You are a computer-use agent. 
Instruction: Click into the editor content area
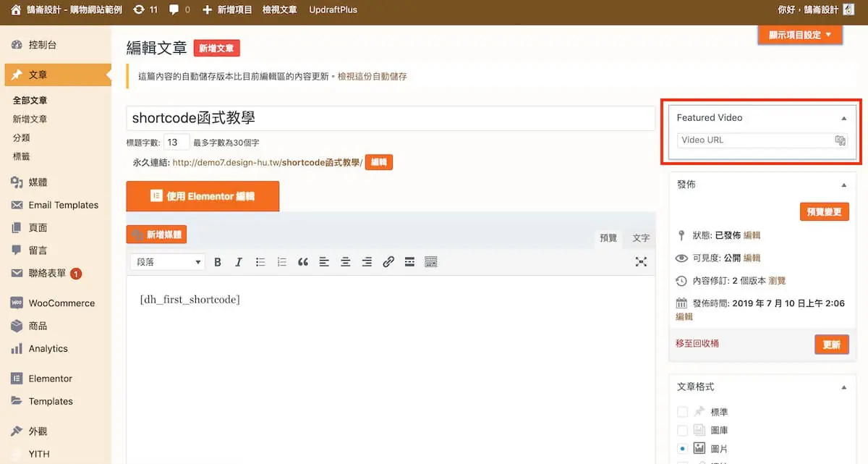pyautogui.click(x=391, y=369)
